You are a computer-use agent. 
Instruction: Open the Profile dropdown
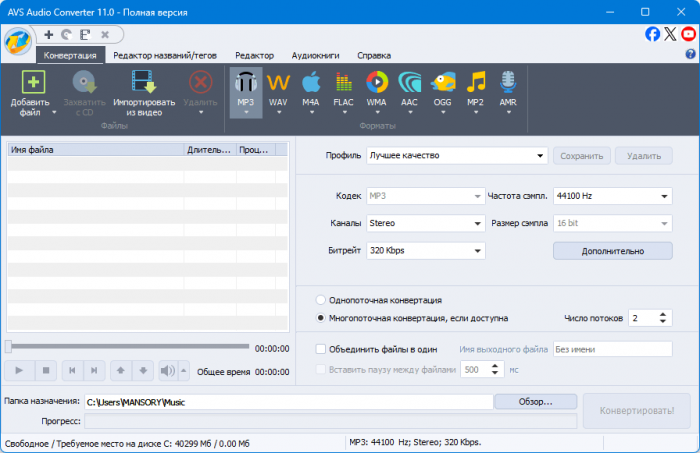pos(456,156)
